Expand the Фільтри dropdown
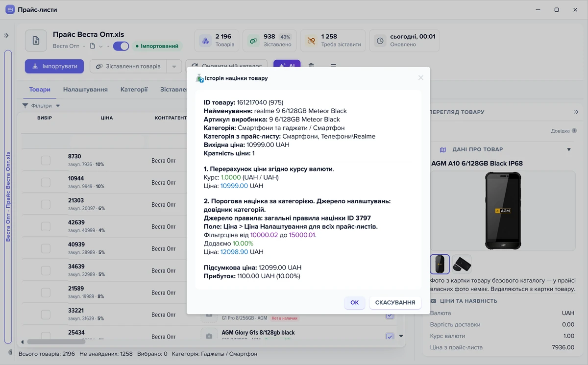 58,106
